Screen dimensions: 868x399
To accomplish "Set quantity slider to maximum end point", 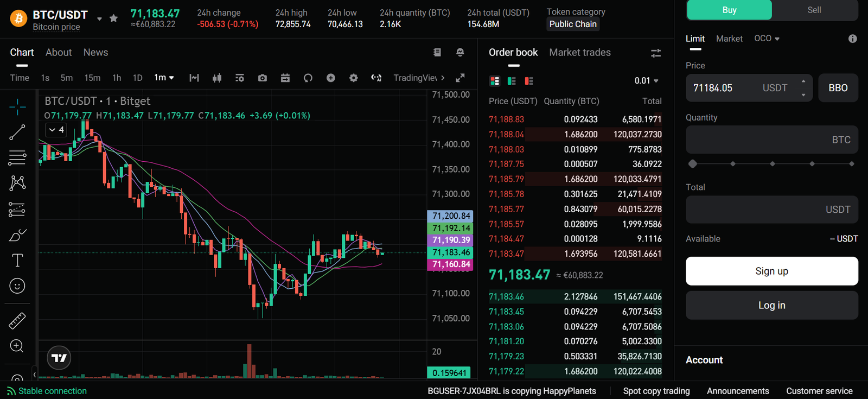I will 852,163.
